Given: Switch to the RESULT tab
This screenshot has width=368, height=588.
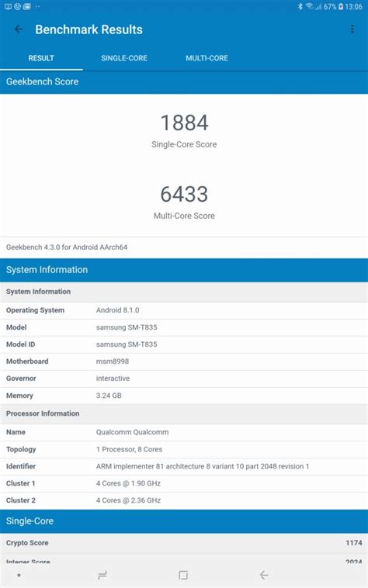Looking at the screenshot, I should pos(41,58).
